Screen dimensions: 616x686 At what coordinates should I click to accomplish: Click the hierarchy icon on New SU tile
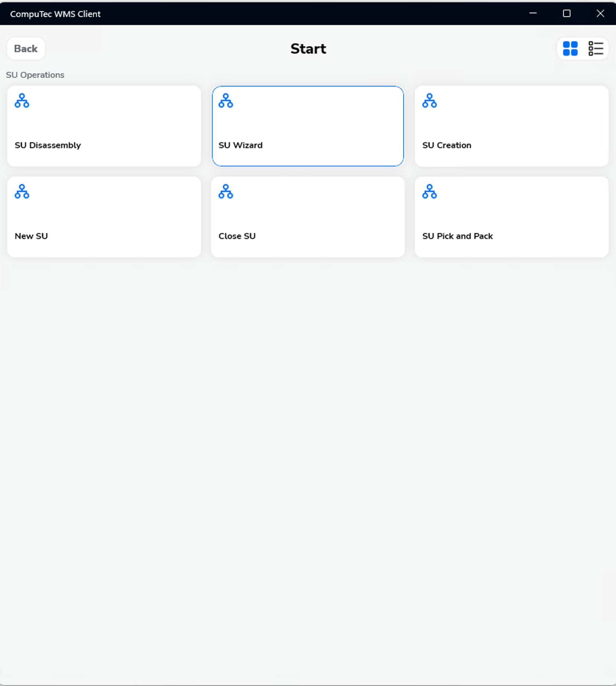22,192
